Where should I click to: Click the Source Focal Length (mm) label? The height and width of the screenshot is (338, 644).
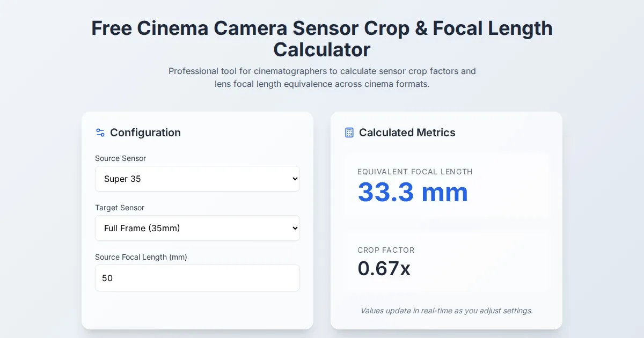(x=141, y=257)
